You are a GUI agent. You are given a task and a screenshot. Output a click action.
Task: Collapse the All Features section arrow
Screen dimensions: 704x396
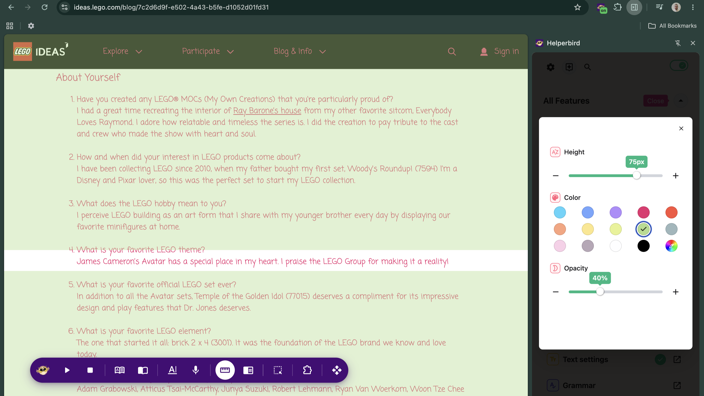coord(681,101)
